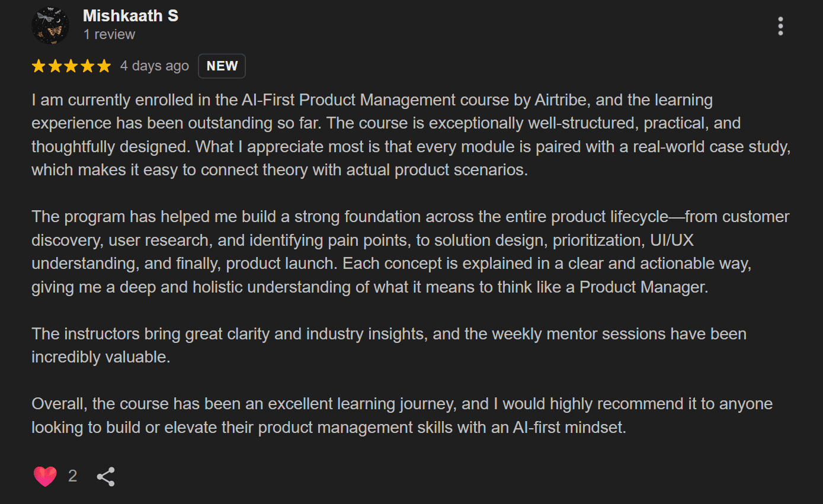Click the paragraph starting "The instructors bring"
The height and width of the screenshot is (504, 823).
pyautogui.click(x=389, y=345)
